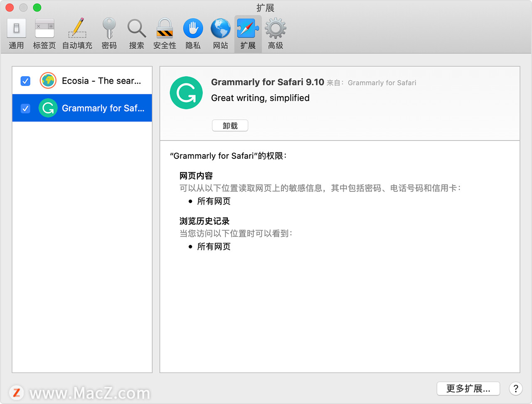Open the 密码 (Passwords) key icon
Image resolution: width=532 pixels, height=404 pixels.
(x=109, y=28)
